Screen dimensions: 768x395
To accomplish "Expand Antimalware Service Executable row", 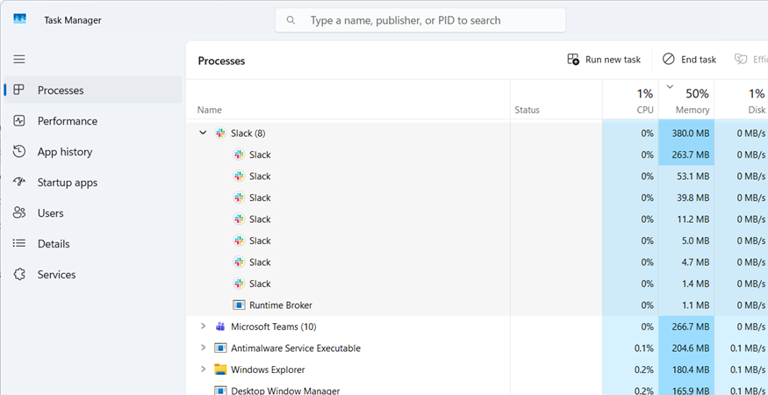I will click(x=203, y=348).
